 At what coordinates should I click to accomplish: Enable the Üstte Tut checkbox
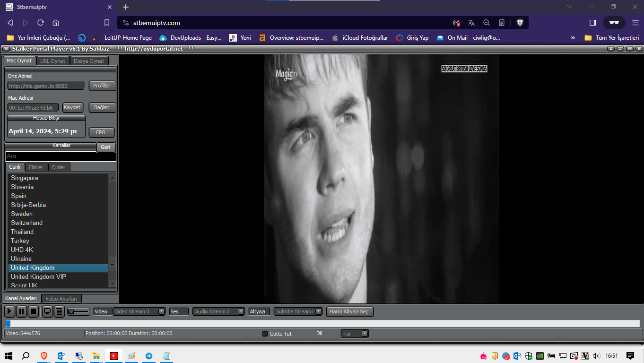(x=265, y=334)
